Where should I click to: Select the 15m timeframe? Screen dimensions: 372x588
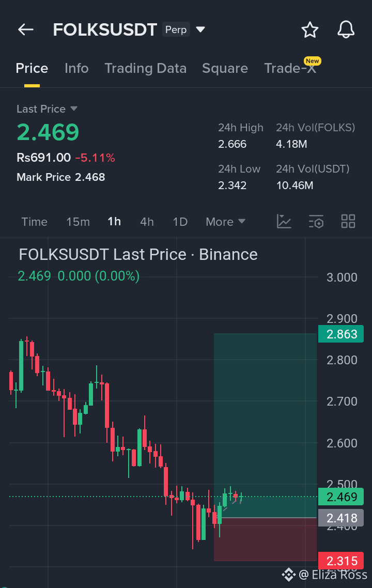78,221
